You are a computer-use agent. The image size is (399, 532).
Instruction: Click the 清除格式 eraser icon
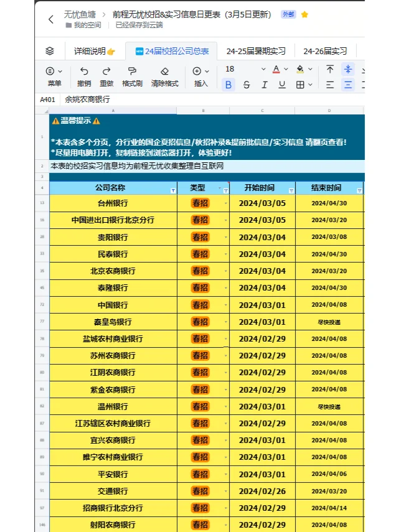tap(164, 71)
